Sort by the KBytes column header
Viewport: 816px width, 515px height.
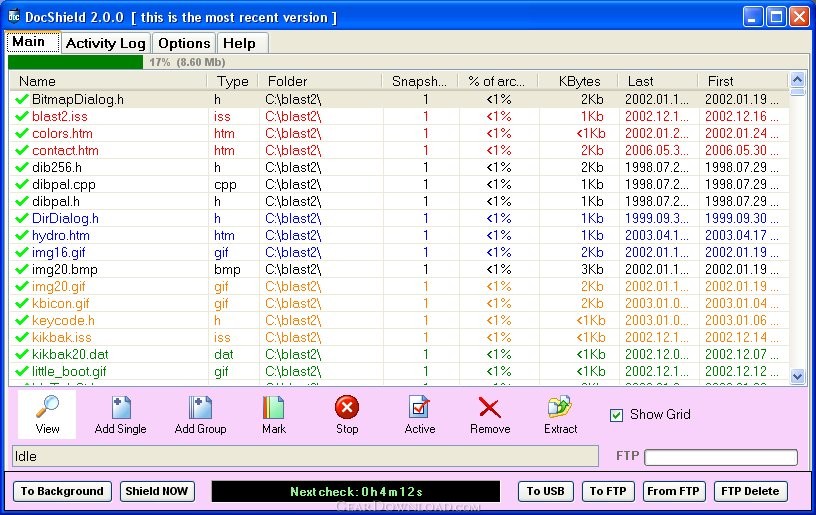click(x=578, y=81)
